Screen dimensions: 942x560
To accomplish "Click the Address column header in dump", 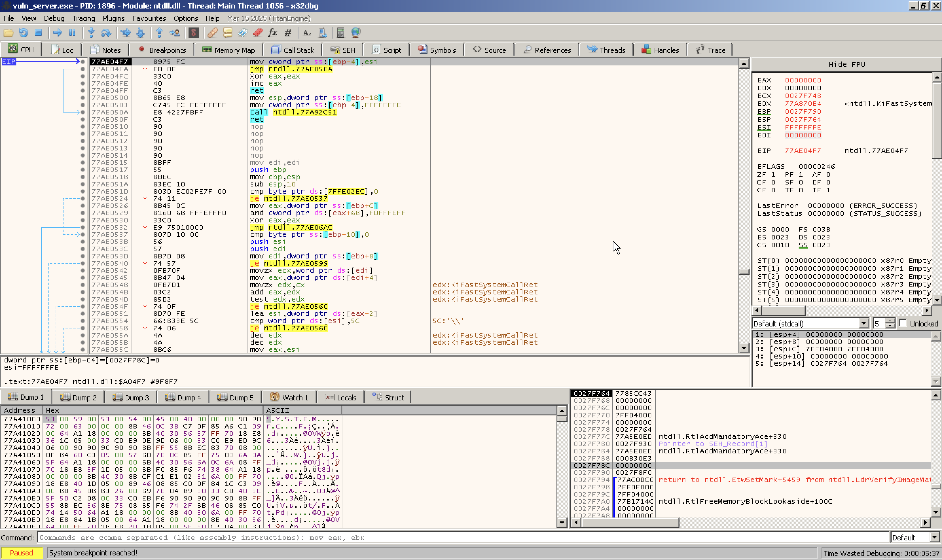I will pos(22,410).
